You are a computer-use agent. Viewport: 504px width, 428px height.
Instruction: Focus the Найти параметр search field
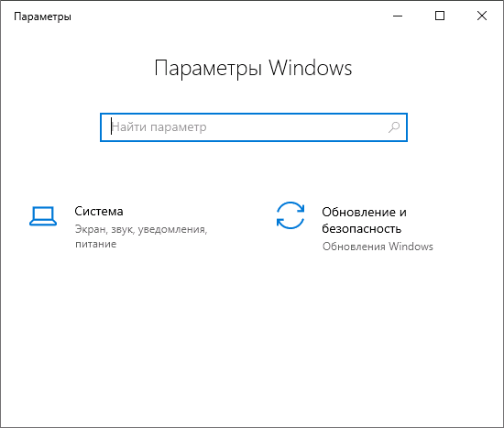[x=254, y=127]
